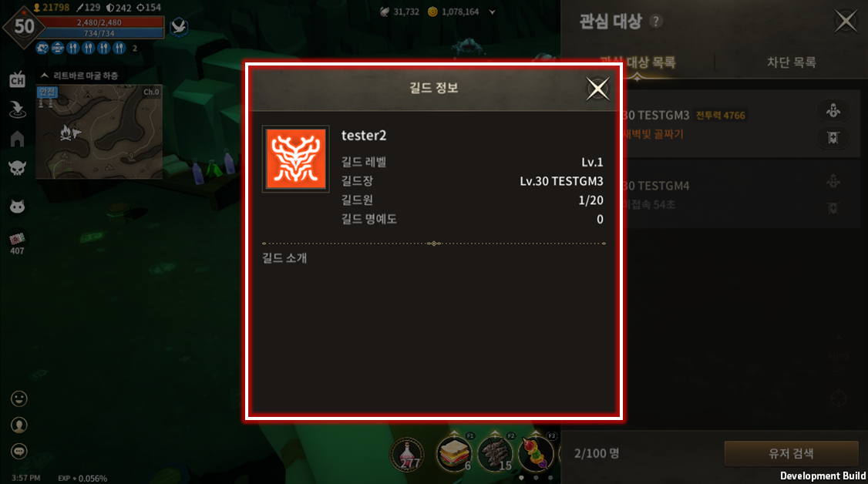Open the emoji smiley icon
This screenshot has width=868, height=484.
[19, 398]
